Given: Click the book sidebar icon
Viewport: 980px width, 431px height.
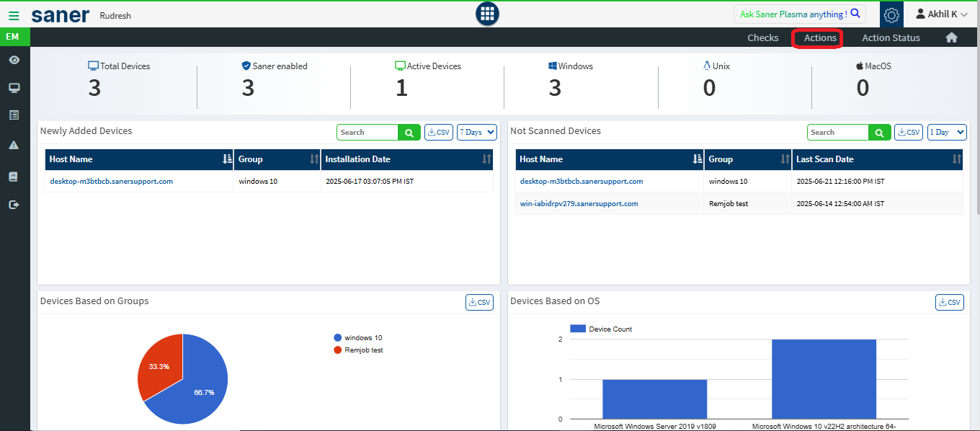Looking at the screenshot, I should coord(14,177).
